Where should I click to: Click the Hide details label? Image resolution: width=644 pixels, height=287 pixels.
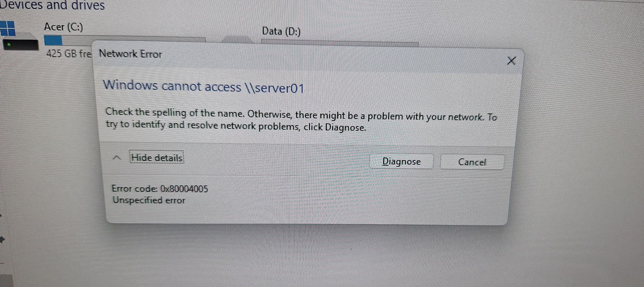157,158
